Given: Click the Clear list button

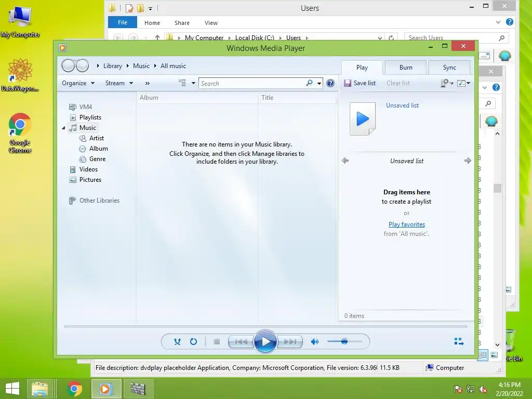Looking at the screenshot, I should pos(398,83).
